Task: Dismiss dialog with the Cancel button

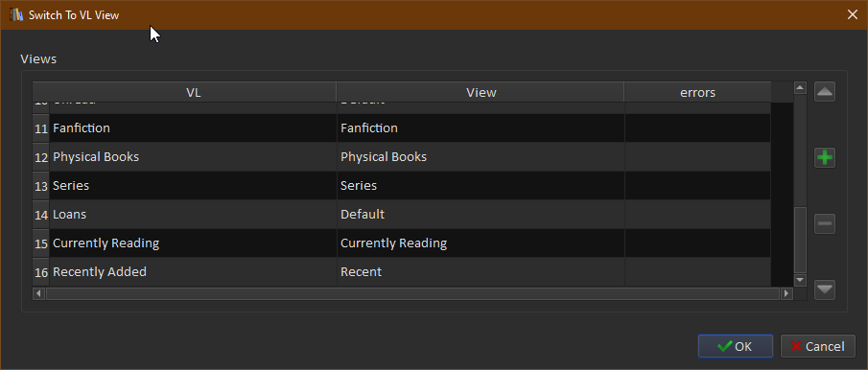Action: tap(817, 346)
